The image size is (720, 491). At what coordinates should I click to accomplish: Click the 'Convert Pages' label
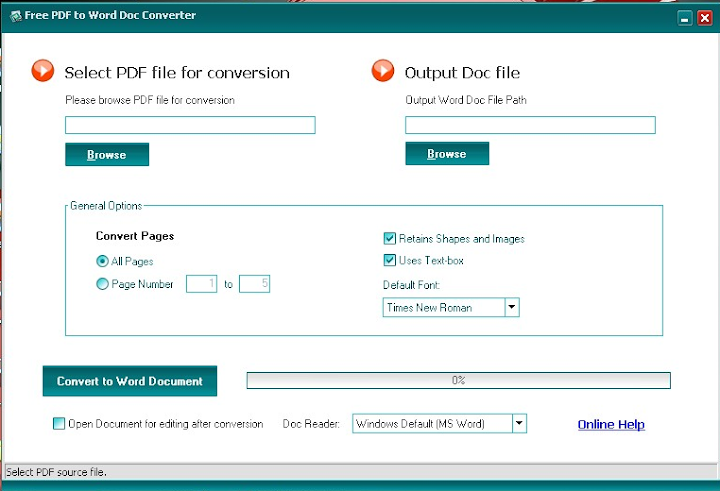(135, 236)
